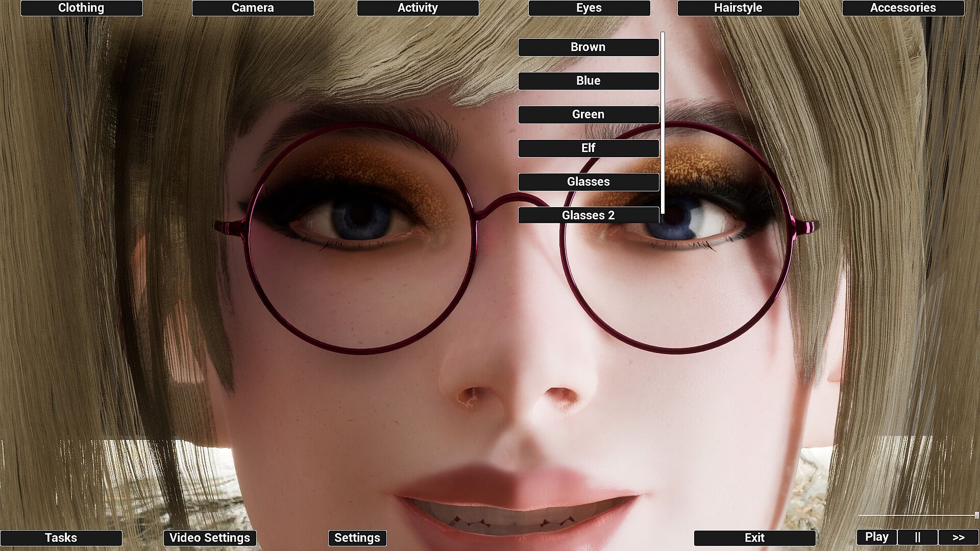Open the Tasks panel
This screenshot has height=551, width=980.
tap(61, 538)
